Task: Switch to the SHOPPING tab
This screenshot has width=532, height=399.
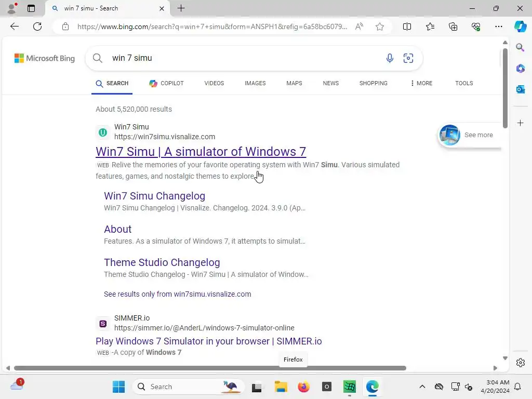Action: 373,83
